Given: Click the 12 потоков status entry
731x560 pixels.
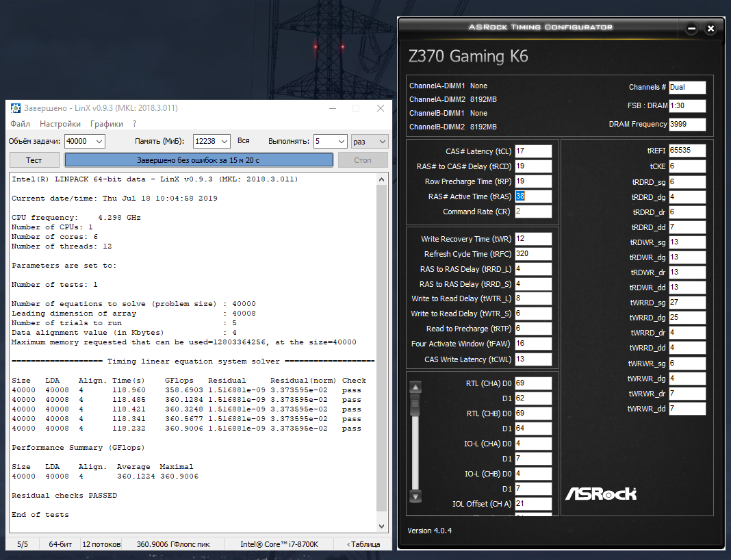Looking at the screenshot, I should (x=101, y=544).
